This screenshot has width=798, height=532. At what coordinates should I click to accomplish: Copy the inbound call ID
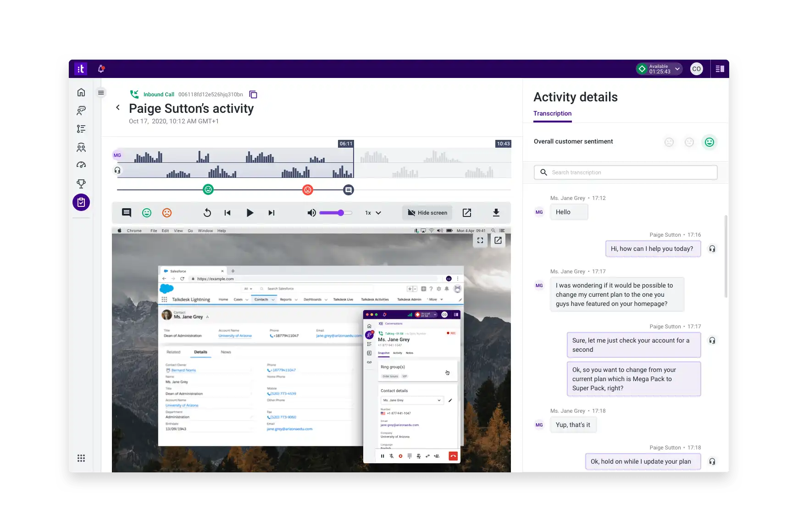[253, 94]
